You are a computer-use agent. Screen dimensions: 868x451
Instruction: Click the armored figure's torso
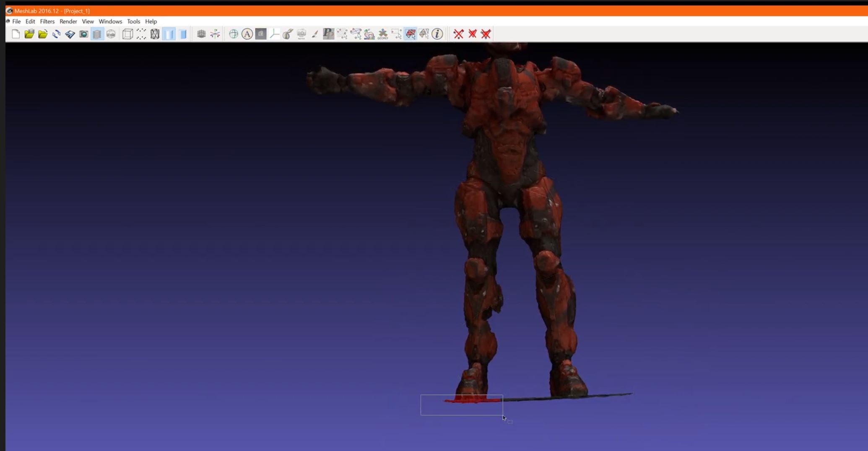click(x=505, y=126)
